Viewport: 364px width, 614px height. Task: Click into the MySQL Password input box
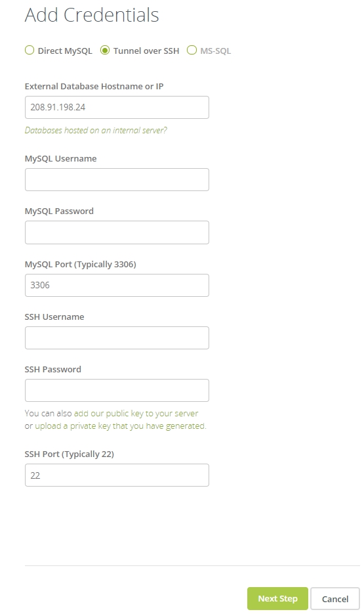tap(117, 232)
